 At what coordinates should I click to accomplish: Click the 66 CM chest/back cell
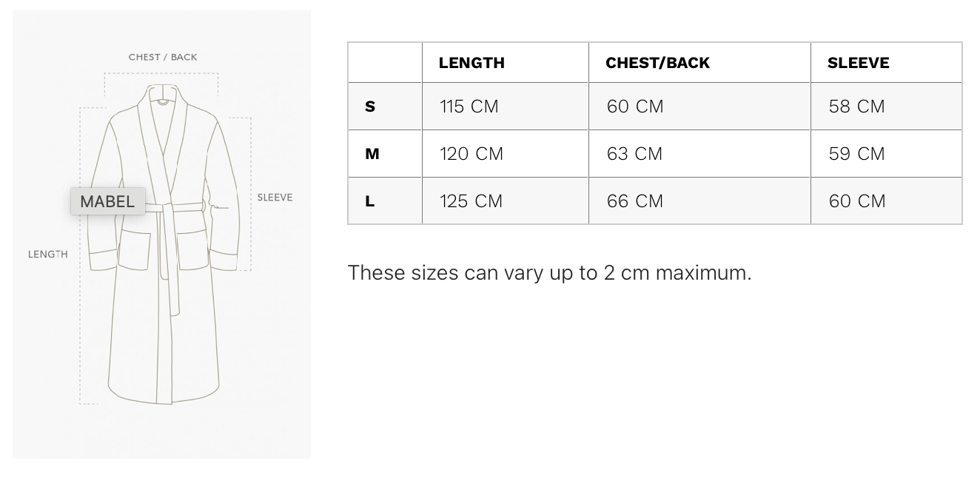tap(634, 201)
